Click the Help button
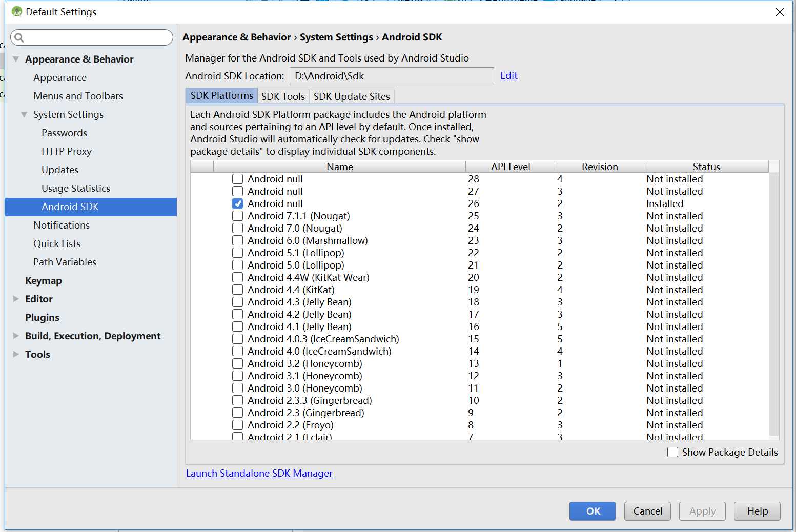The image size is (796, 532). point(757,511)
